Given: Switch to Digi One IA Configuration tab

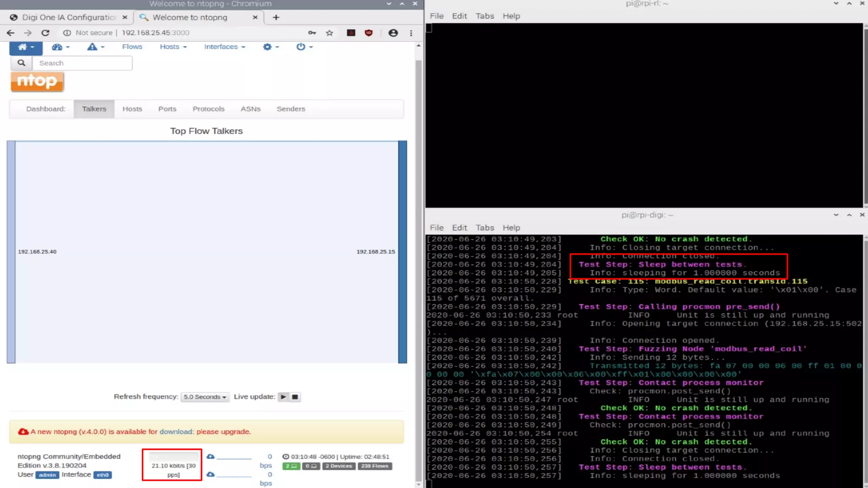Looking at the screenshot, I should click(x=68, y=17).
